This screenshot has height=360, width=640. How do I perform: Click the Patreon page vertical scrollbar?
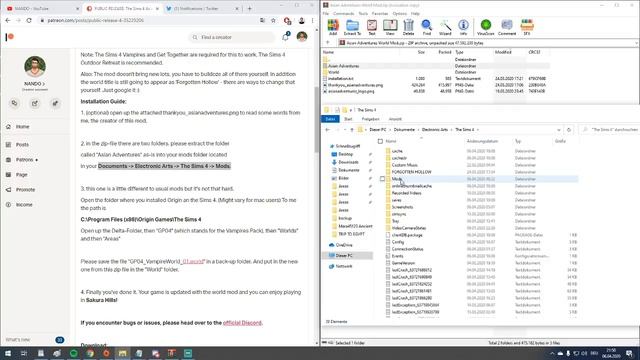pyautogui.click(x=316, y=120)
